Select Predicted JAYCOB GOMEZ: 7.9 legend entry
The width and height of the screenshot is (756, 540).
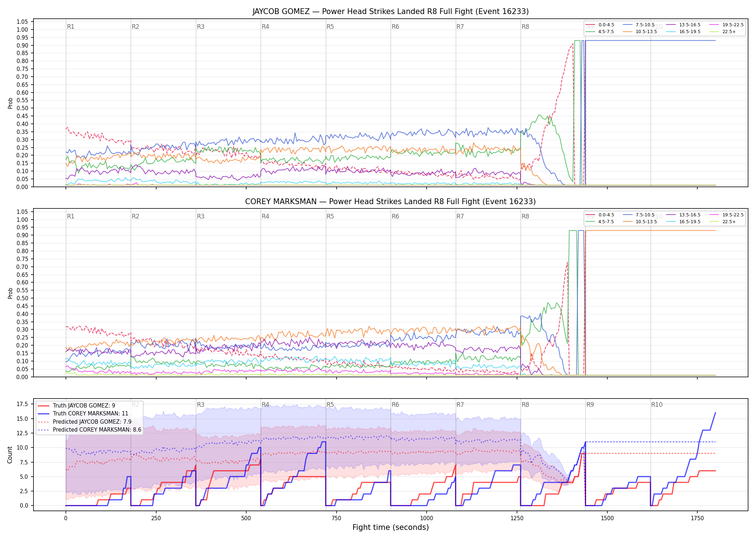point(85,422)
